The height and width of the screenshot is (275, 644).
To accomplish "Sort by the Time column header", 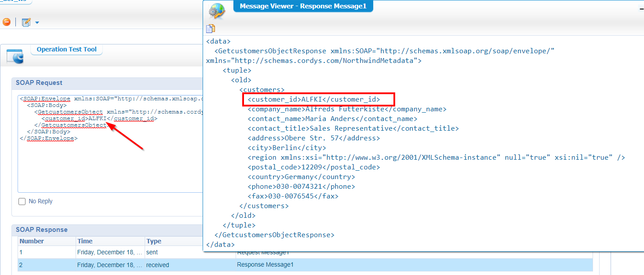I will click(85, 241).
